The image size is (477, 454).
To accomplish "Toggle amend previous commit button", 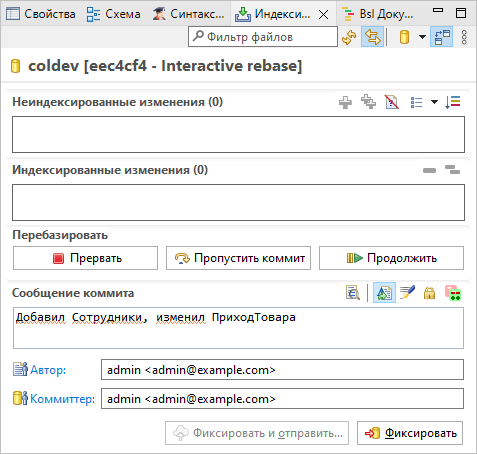I will [x=384, y=293].
